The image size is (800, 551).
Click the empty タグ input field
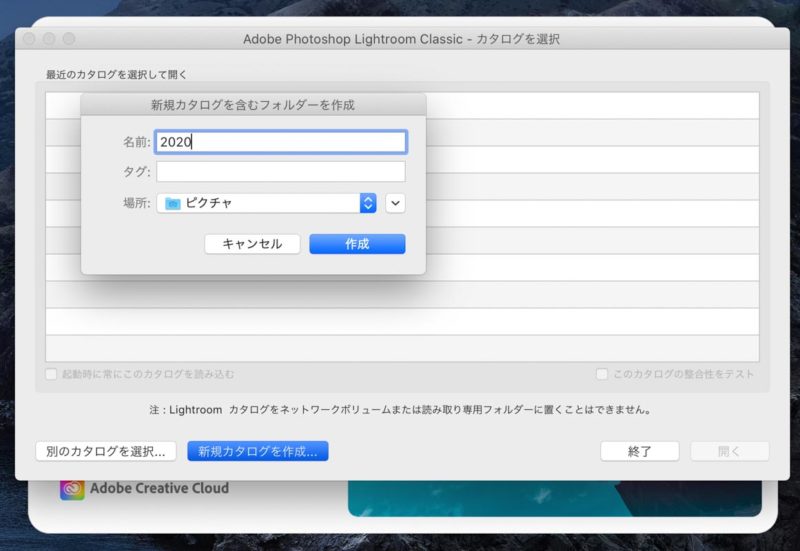[281, 171]
